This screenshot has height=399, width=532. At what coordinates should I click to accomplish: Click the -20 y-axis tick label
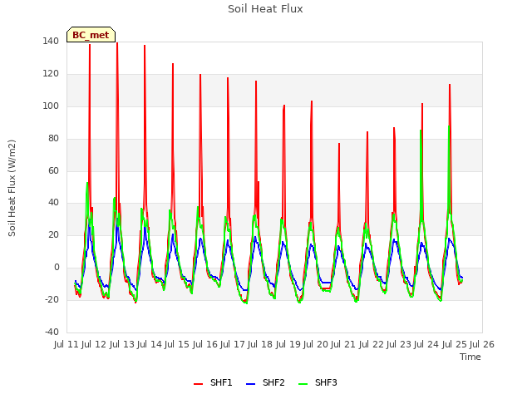(x=52, y=299)
